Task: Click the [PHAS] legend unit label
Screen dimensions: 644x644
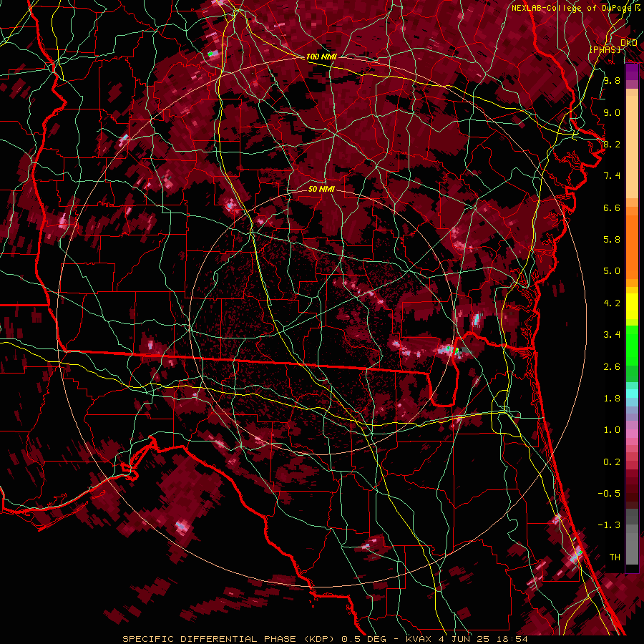Action: tap(605, 49)
